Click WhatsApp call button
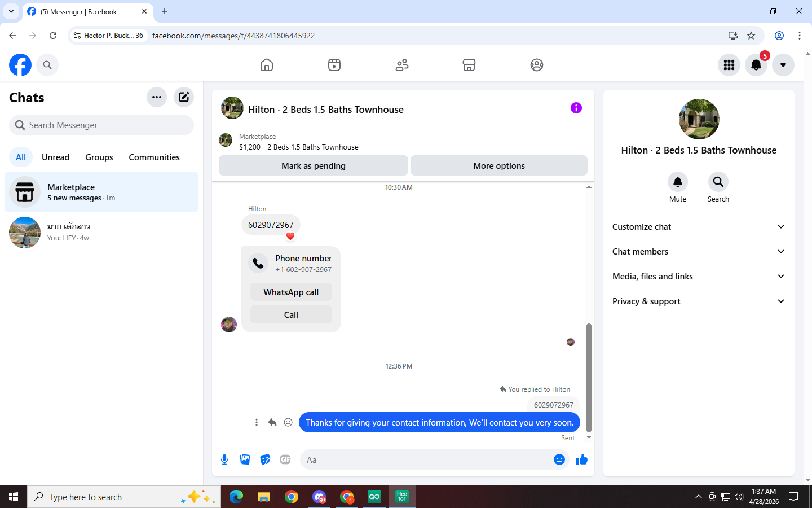Screen dimensions: 812x508 [x=291, y=292]
